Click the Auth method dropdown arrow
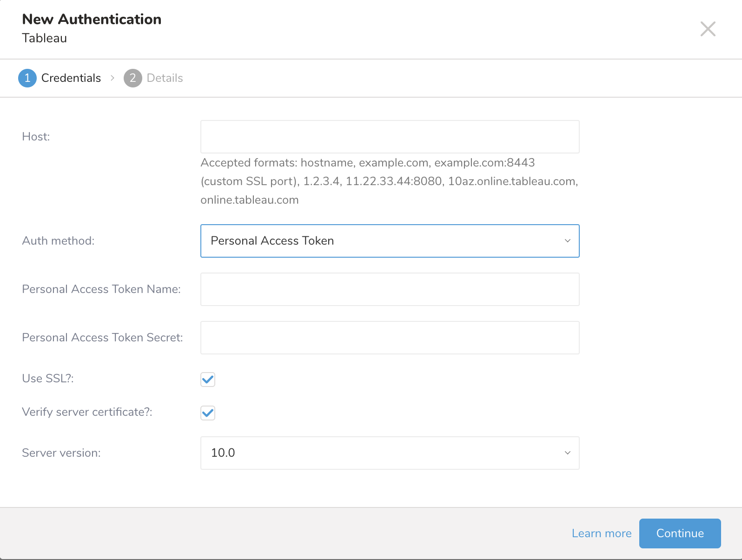 click(x=567, y=241)
